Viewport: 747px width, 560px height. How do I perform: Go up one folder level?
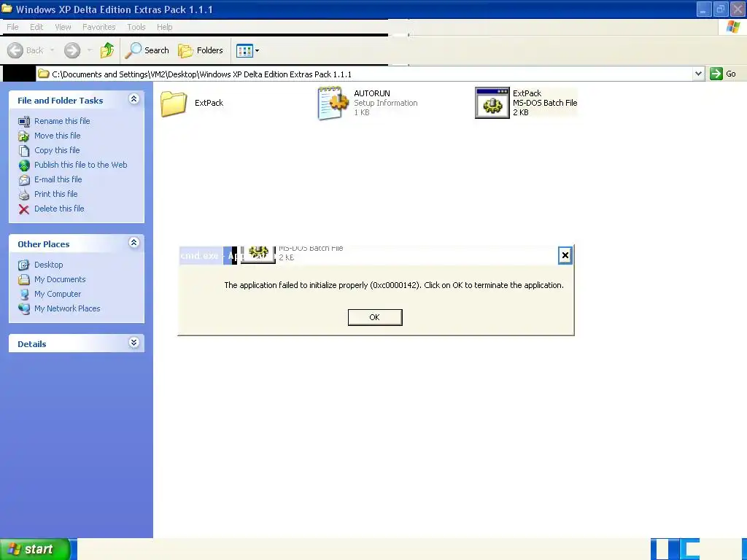(x=107, y=50)
